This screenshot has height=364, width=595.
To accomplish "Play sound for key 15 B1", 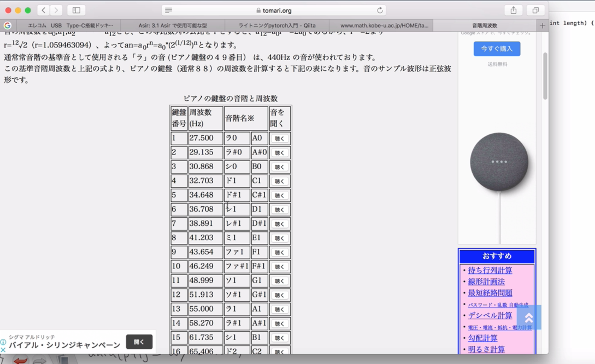I will 279,338.
